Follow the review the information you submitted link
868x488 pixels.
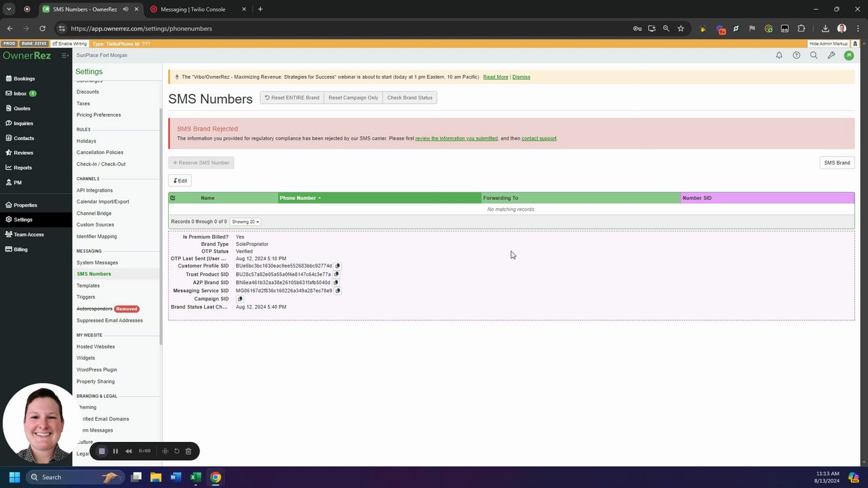[x=456, y=138]
